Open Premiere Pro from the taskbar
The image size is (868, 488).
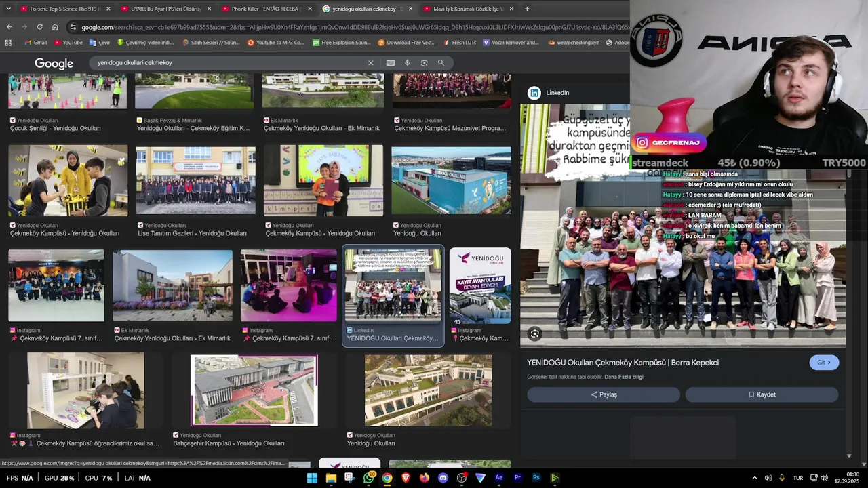click(x=517, y=478)
